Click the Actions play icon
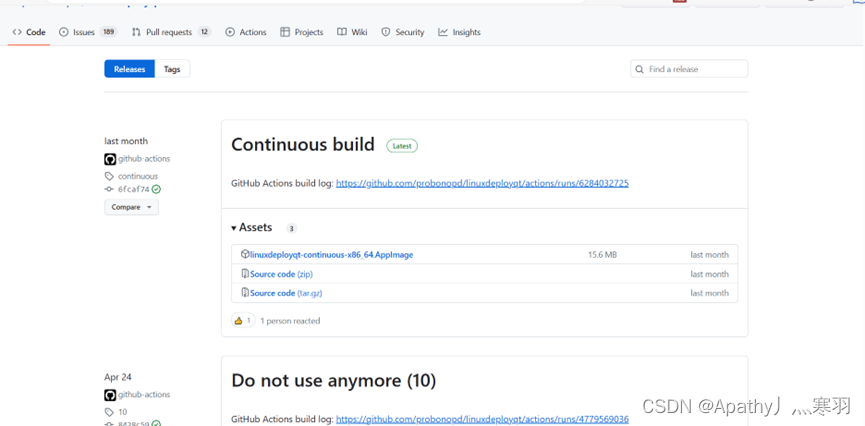 pos(230,32)
